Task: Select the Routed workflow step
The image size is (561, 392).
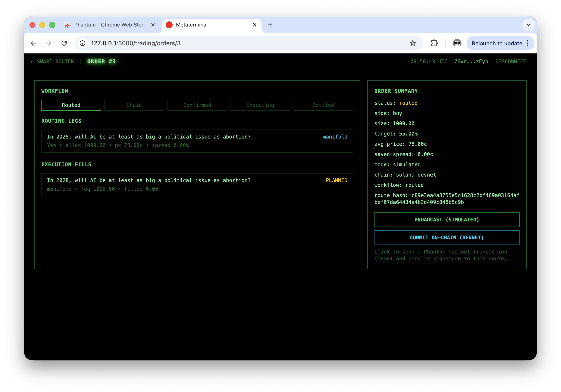Action: [x=71, y=105]
